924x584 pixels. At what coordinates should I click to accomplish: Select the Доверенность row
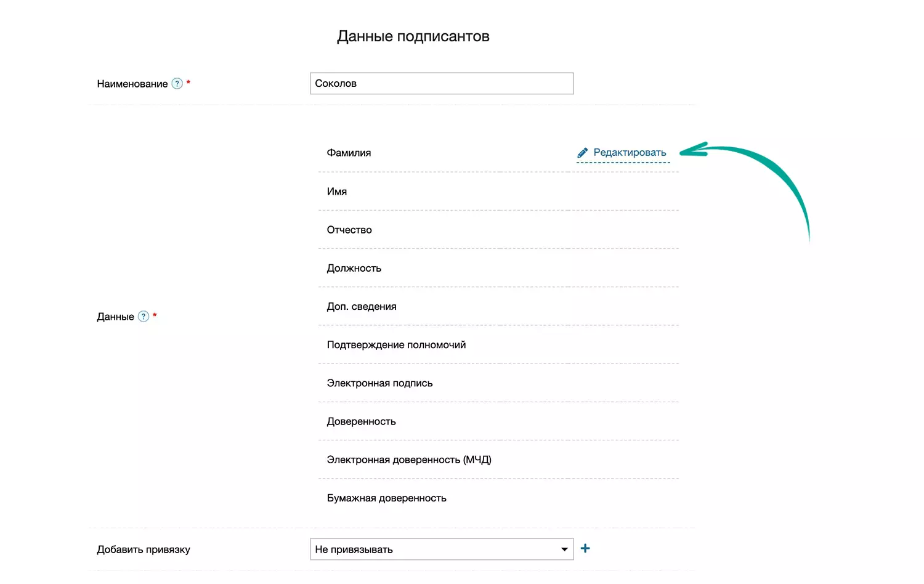coord(361,421)
